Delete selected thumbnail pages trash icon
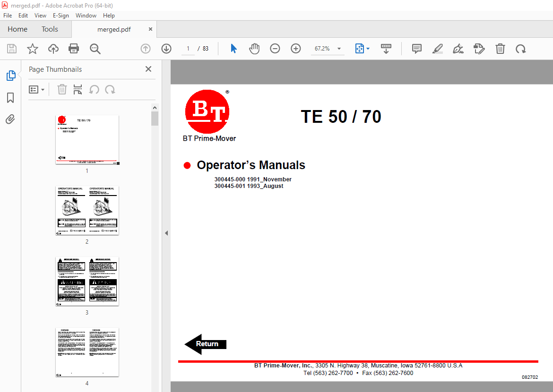553x392 pixels. point(62,90)
